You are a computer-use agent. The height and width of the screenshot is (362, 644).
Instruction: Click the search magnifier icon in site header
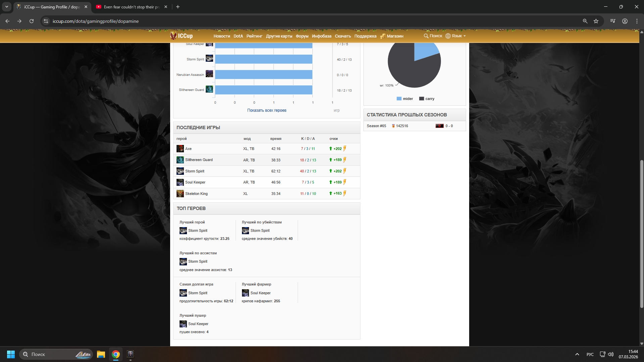(x=426, y=36)
